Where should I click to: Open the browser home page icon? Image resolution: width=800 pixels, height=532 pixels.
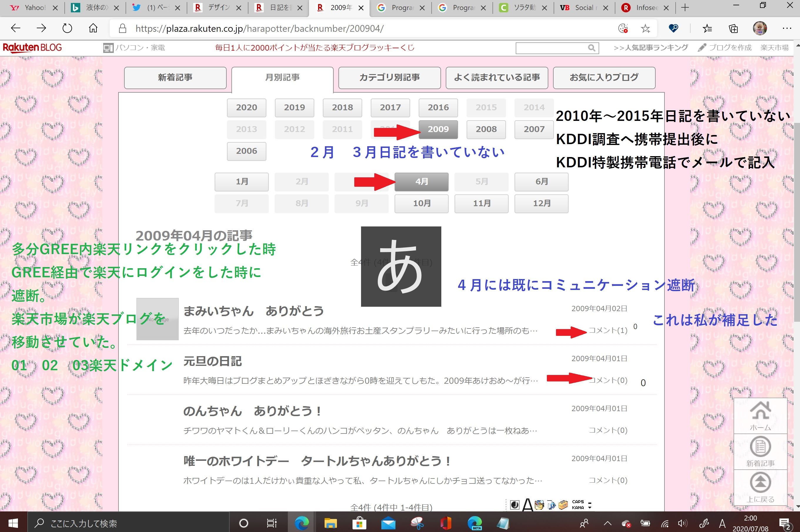93,29
